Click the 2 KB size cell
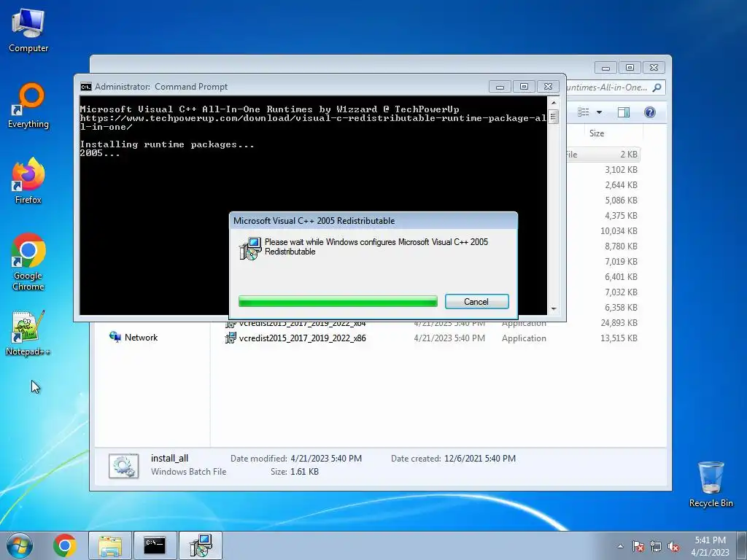This screenshot has width=747, height=560. tap(628, 155)
